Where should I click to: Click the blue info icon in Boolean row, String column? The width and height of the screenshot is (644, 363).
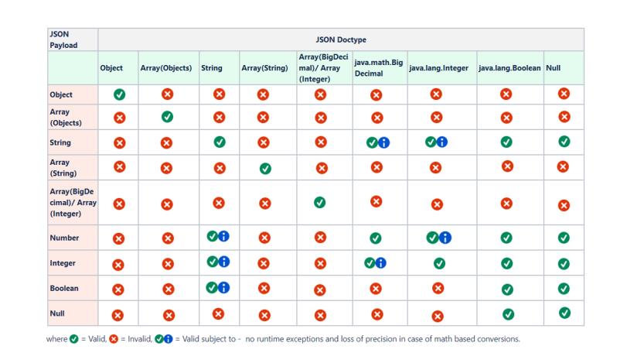pyautogui.click(x=224, y=287)
